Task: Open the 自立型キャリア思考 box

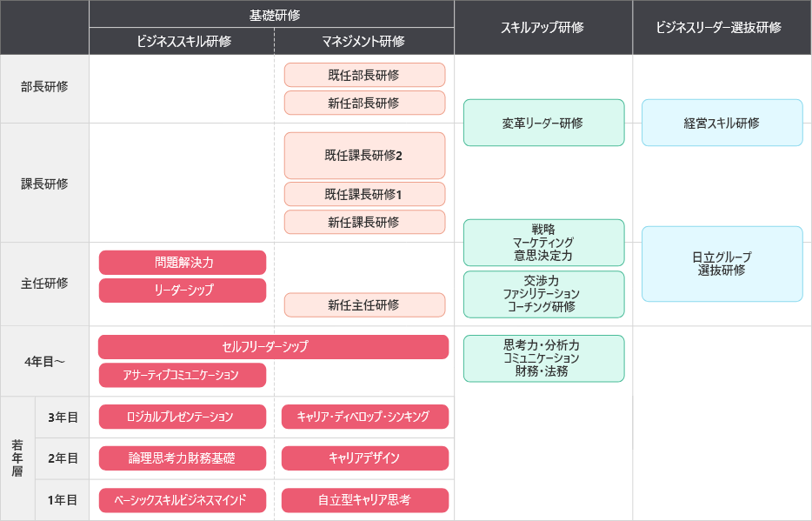Action: (364, 500)
